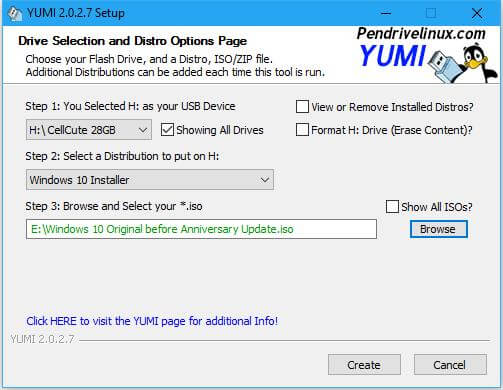Viewport: 503px width, 390px height.
Task: Click the Step 1 USB Device label
Action: point(130,106)
